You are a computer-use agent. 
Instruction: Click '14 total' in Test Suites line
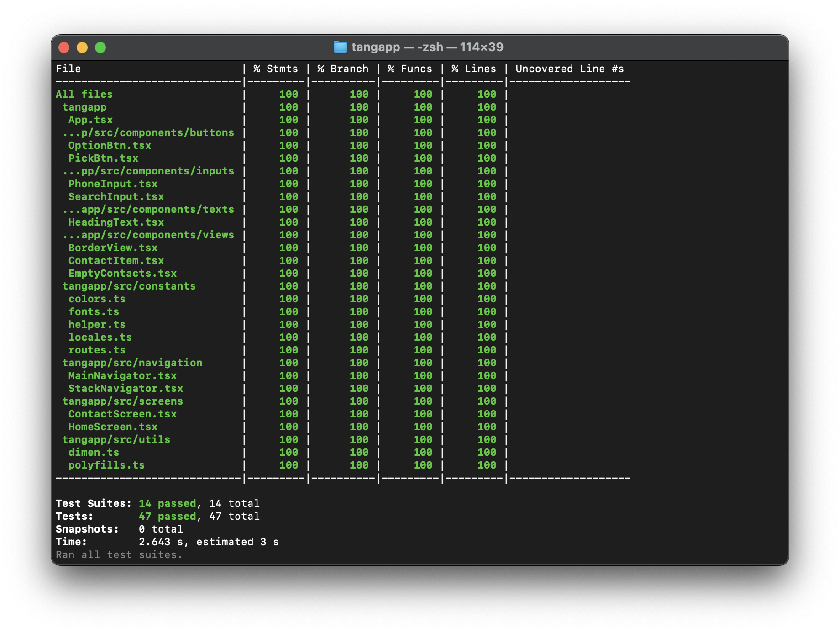[235, 504]
